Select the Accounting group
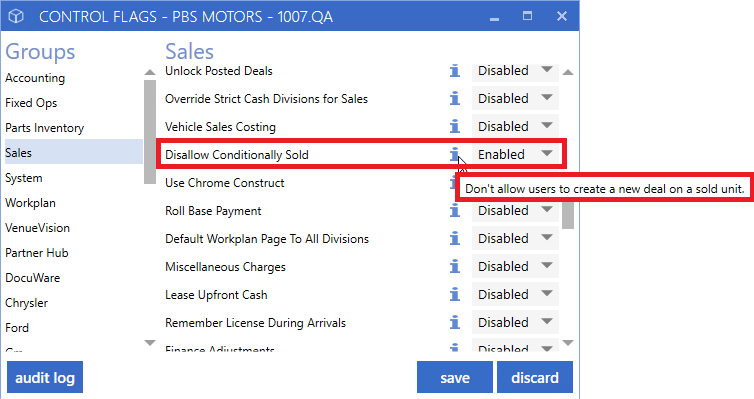 pos(35,78)
